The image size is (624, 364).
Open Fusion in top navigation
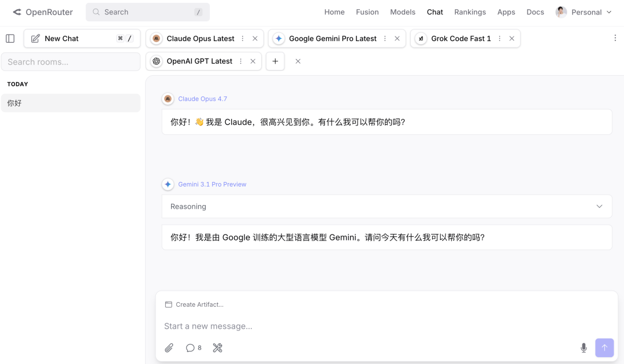click(x=367, y=12)
